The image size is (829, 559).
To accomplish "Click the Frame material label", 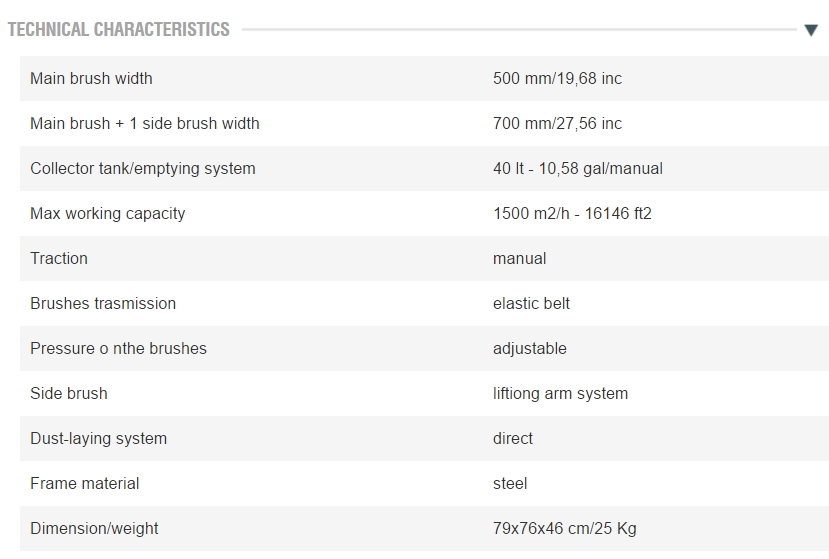I will (x=85, y=484).
